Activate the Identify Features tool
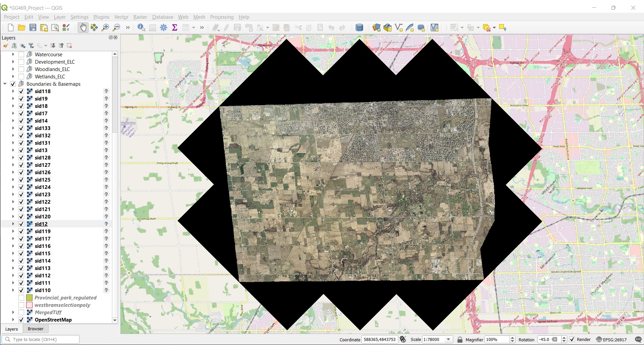Screen dimensions: 644x345 pyautogui.click(x=141, y=27)
